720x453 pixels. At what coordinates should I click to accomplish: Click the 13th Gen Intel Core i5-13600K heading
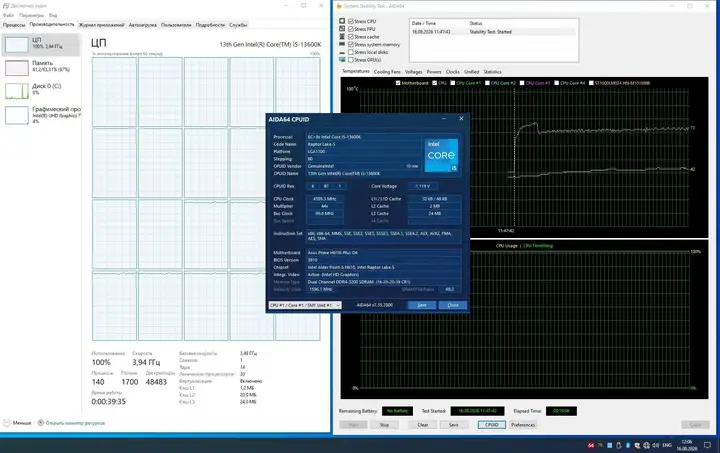click(270, 45)
